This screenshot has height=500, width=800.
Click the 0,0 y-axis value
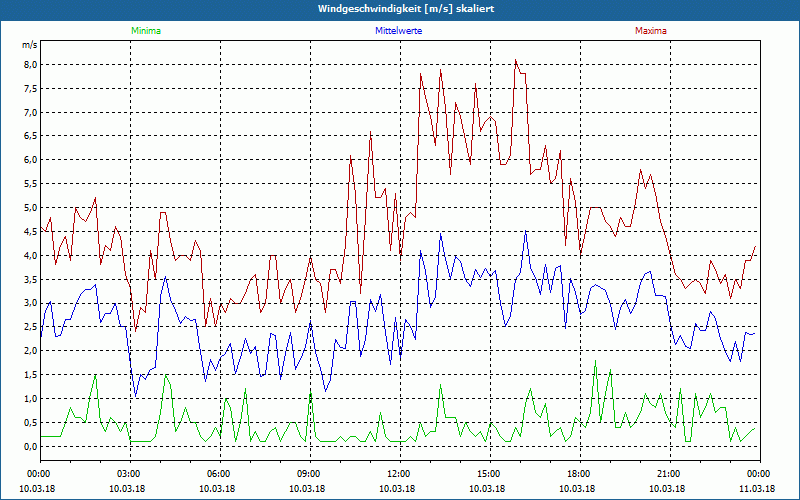(x=31, y=446)
